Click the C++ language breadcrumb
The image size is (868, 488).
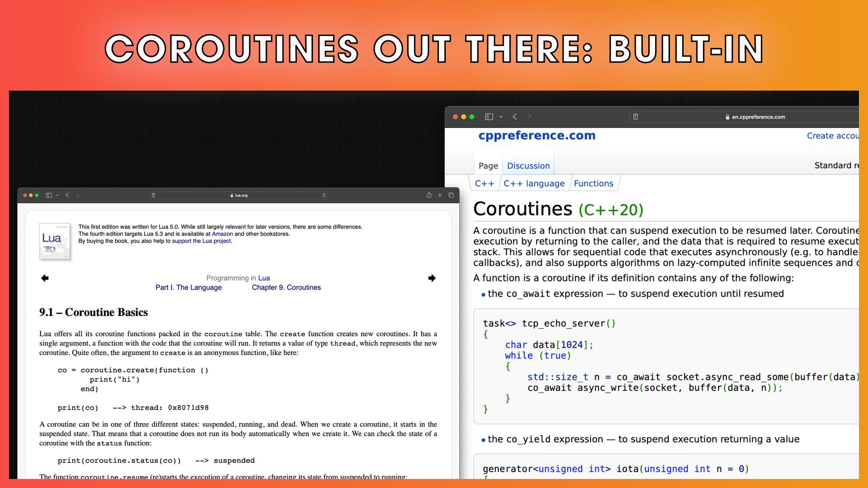click(534, 183)
